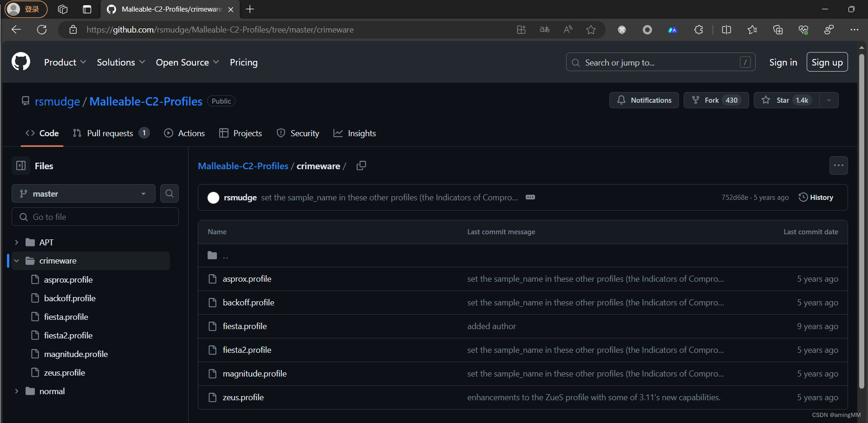This screenshot has height=423, width=868.
Task: Click the Notifications bell button
Action: (644, 100)
